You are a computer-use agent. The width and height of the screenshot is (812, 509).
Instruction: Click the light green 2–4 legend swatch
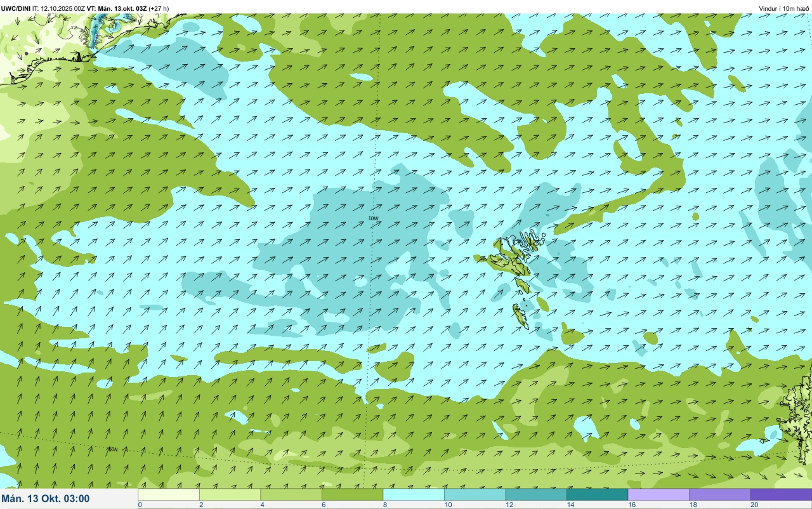pyautogui.click(x=230, y=495)
